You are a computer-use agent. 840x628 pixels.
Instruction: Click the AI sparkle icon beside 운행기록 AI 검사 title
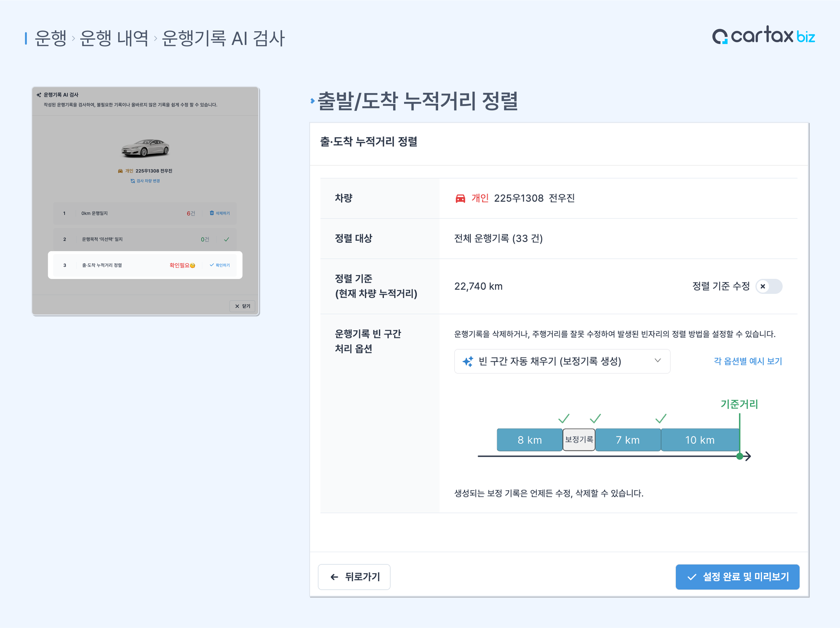point(39,95)
